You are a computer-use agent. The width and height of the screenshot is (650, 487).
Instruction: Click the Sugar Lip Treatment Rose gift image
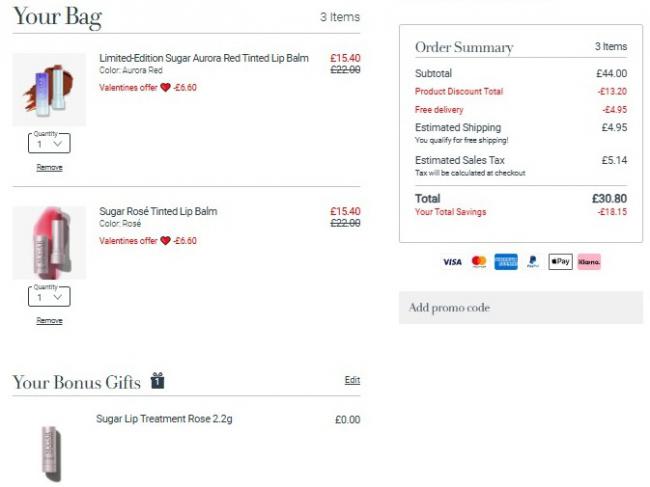click(51, 454)
